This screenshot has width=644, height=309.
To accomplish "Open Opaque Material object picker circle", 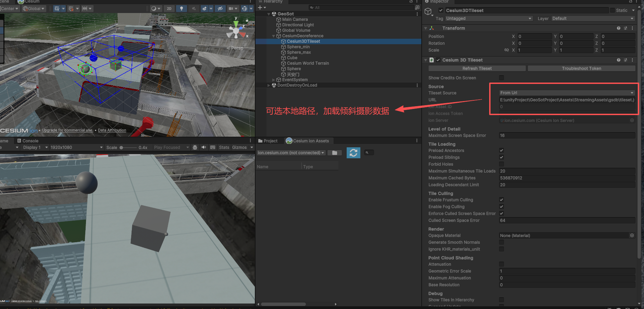I will (632, 235).
